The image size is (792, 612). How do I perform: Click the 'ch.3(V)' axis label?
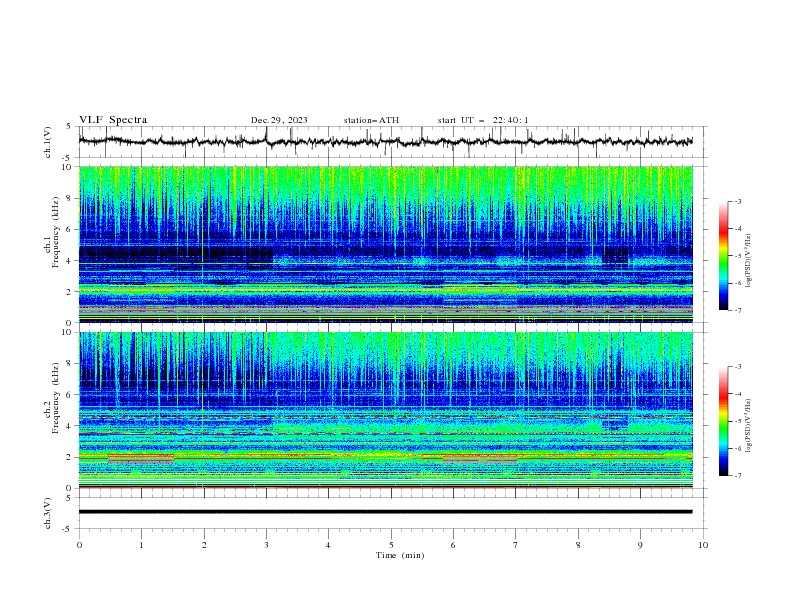[48, 513]
